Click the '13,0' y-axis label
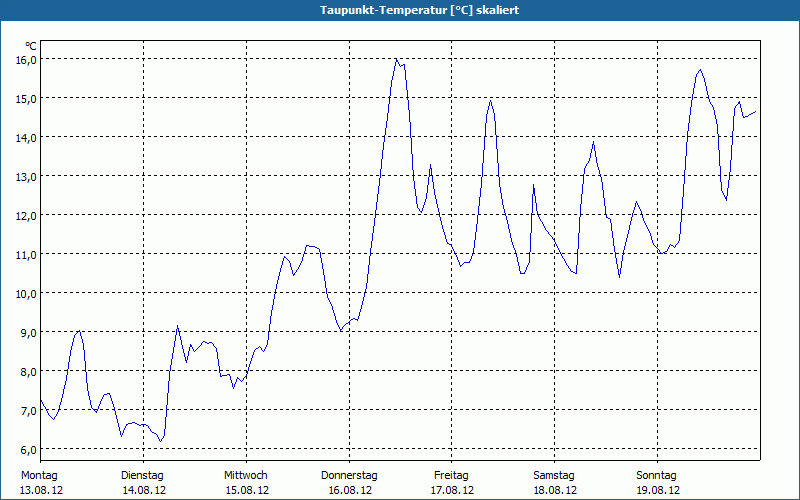This screenshot has height=500, width=800. 27,177
